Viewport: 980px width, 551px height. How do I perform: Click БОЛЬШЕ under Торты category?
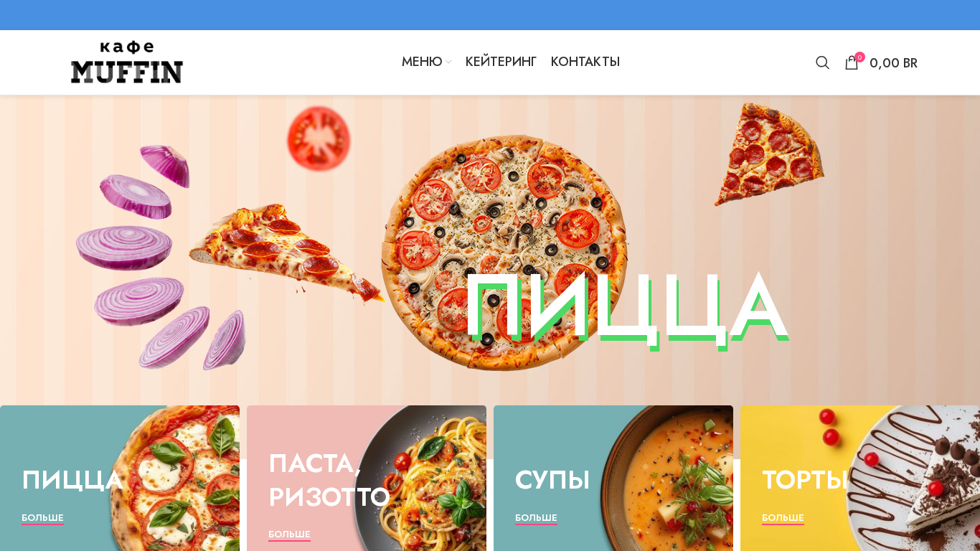(783, 518)
